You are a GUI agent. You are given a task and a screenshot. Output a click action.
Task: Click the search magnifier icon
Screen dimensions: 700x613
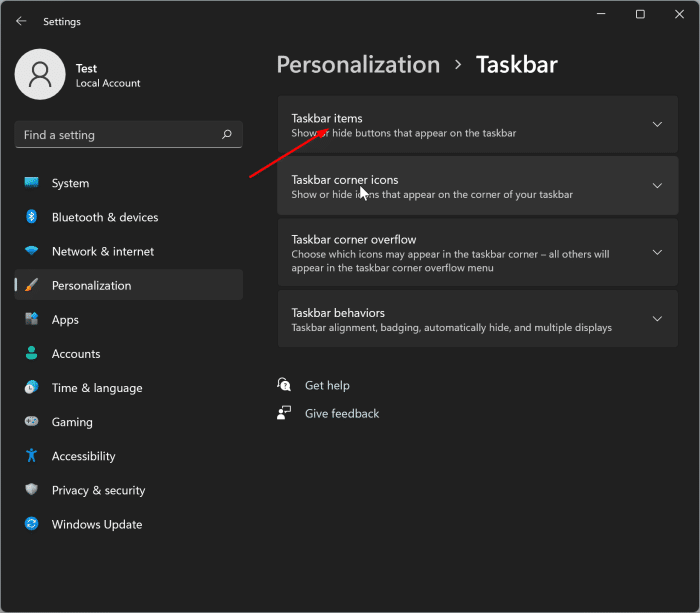227,134
